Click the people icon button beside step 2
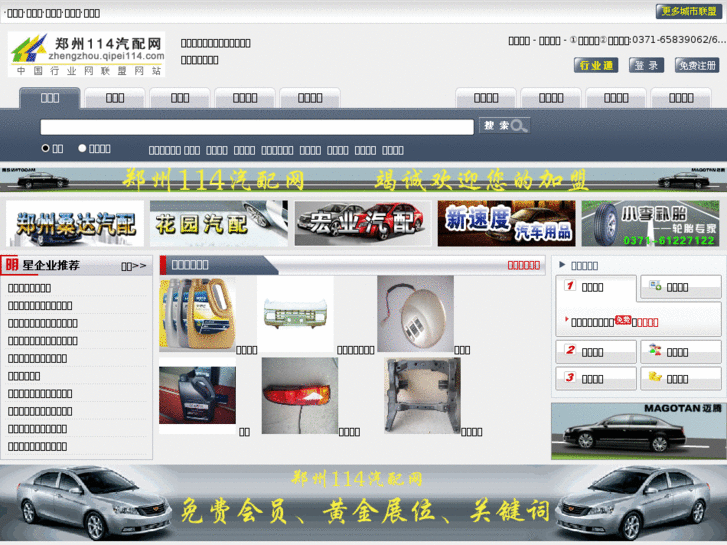 pos(655,350)
